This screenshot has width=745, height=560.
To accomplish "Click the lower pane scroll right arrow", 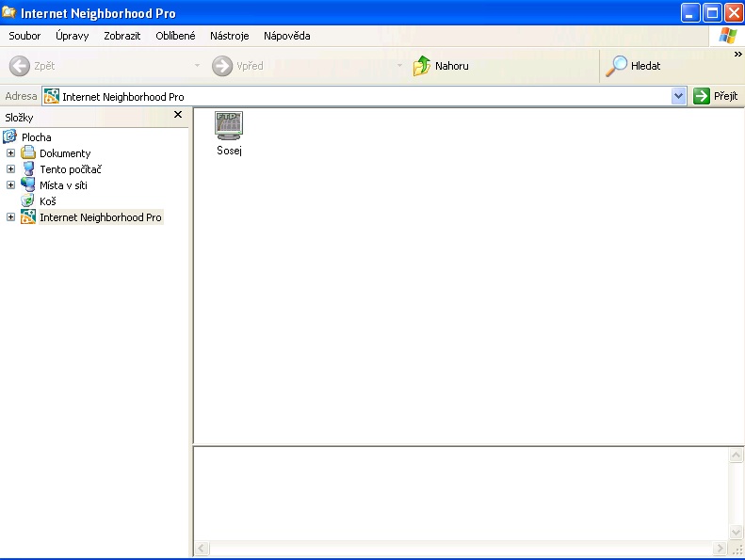I will tap(720, 549).
